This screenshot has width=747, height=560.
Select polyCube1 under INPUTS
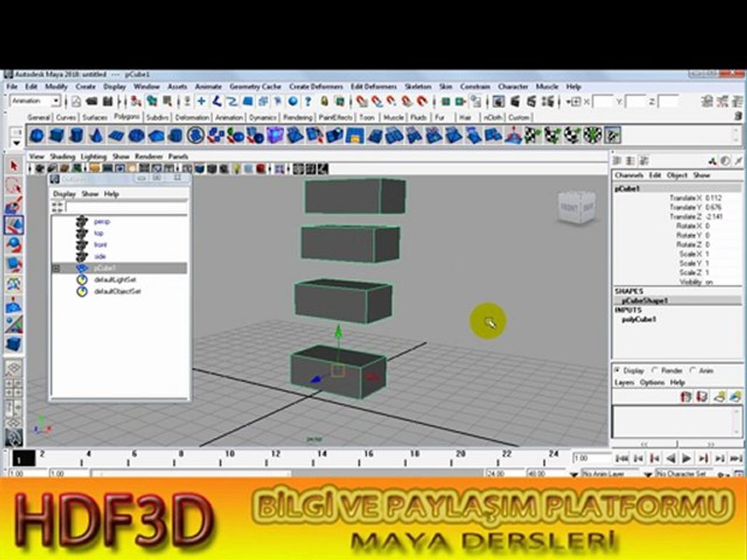coord(639,320)
